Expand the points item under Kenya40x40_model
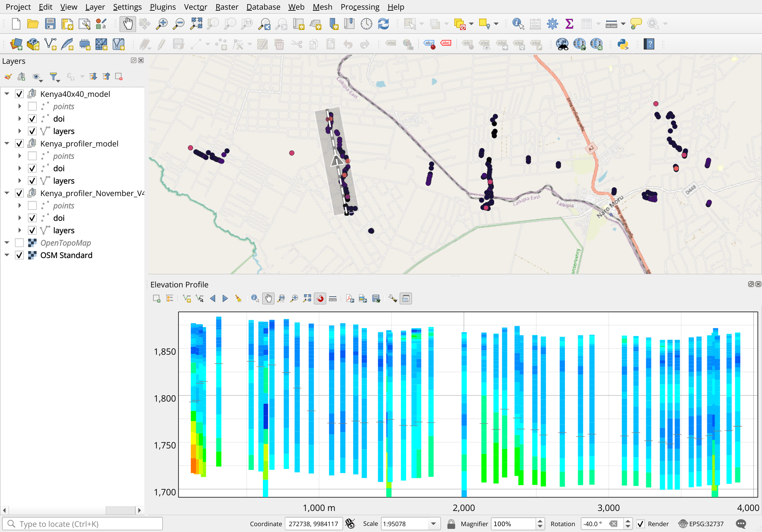The image size is (762, 532). [19, 106]
